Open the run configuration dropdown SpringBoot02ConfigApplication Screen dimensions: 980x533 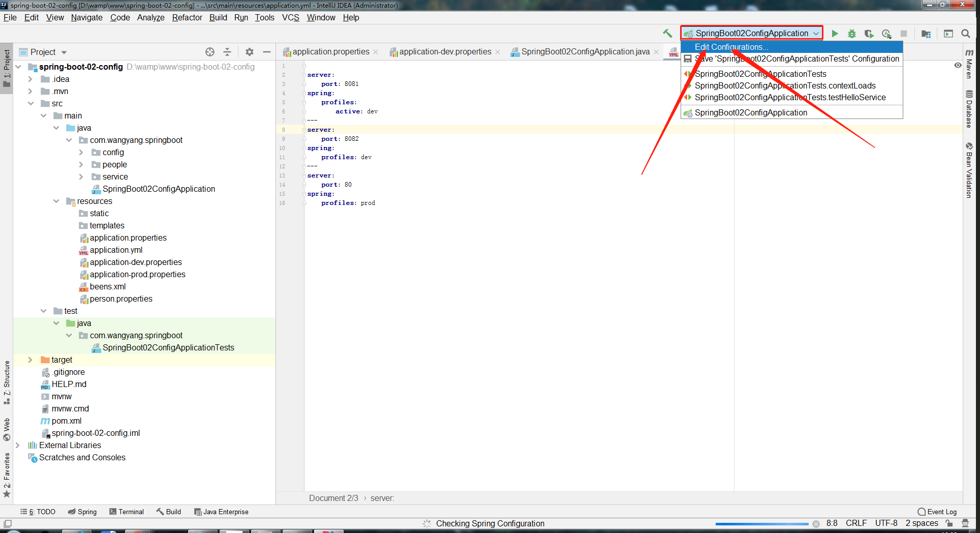[x=752, y=33]
